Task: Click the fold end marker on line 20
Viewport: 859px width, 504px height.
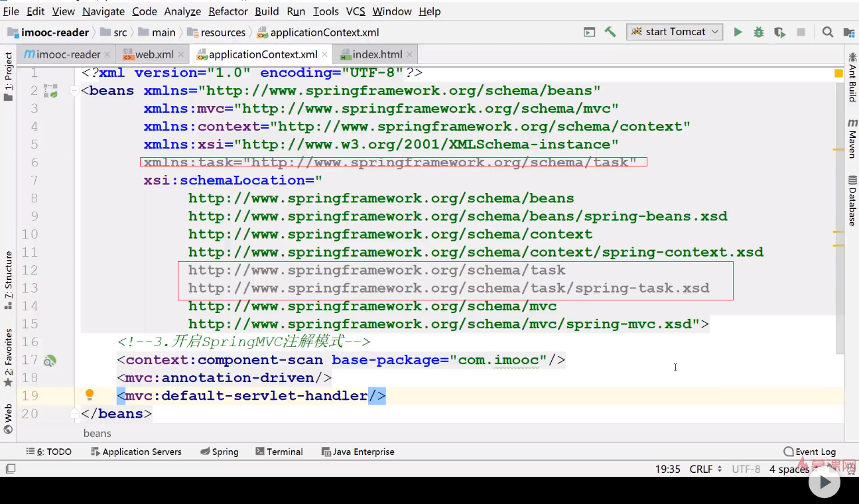Action: (75, 414)
